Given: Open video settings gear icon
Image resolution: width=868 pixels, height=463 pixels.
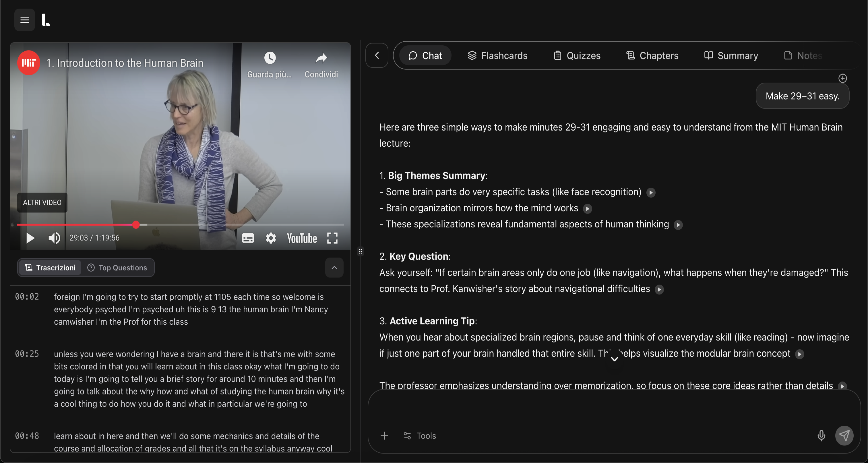Looking at the screenshot, I should pos(271,238).
